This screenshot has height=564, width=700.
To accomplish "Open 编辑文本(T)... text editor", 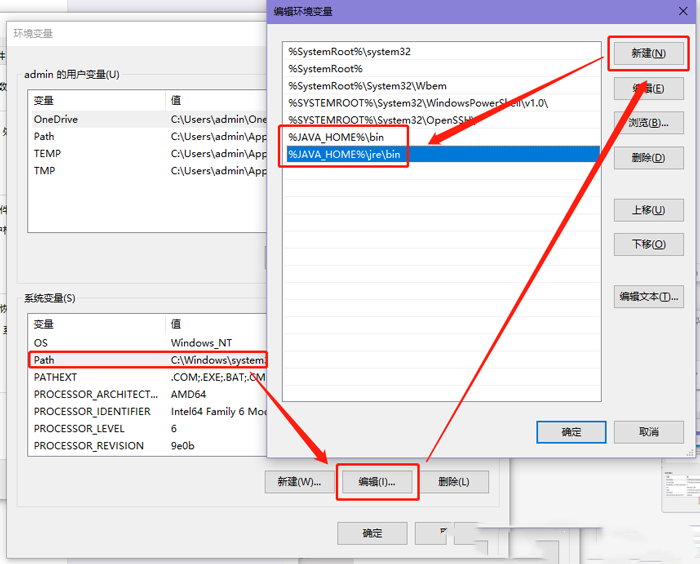I will pos(648,296).
